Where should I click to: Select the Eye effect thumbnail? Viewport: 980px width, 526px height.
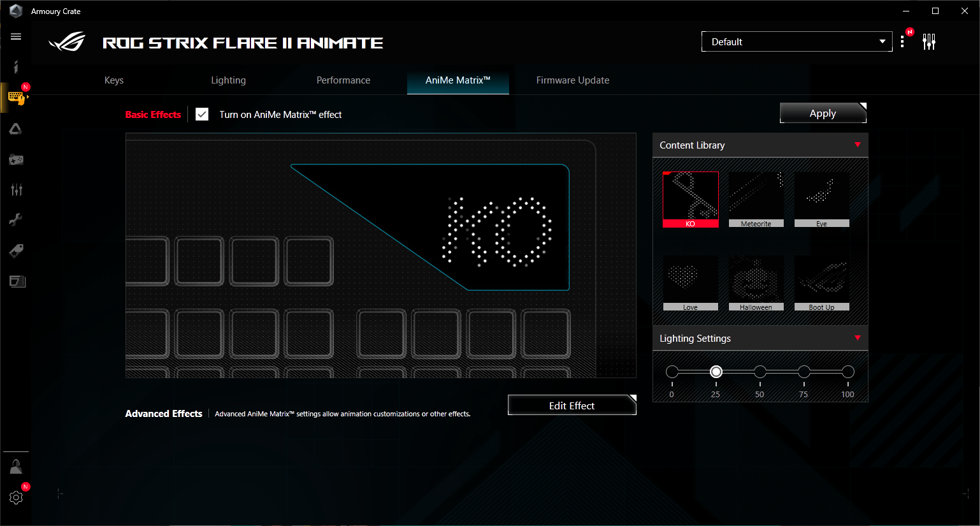822,200
